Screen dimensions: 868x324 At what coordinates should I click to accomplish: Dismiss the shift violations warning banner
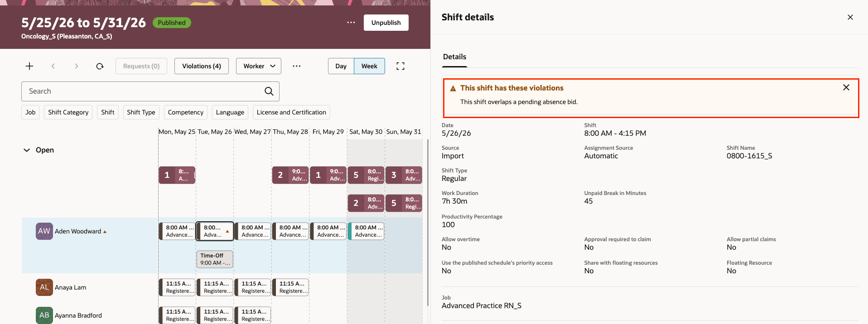846,87
